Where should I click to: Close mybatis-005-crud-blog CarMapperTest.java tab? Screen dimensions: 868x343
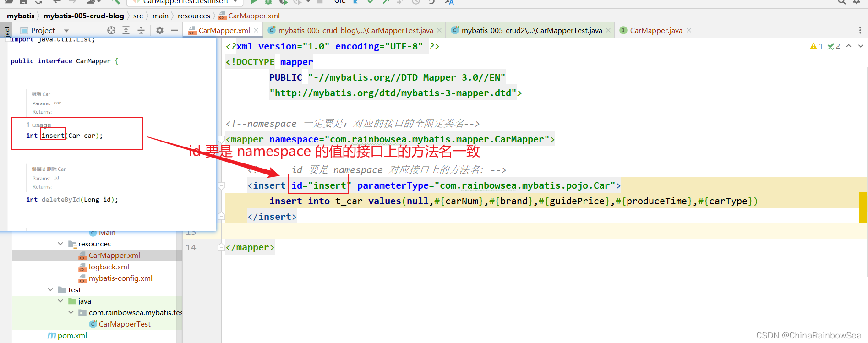coord(439,30)
